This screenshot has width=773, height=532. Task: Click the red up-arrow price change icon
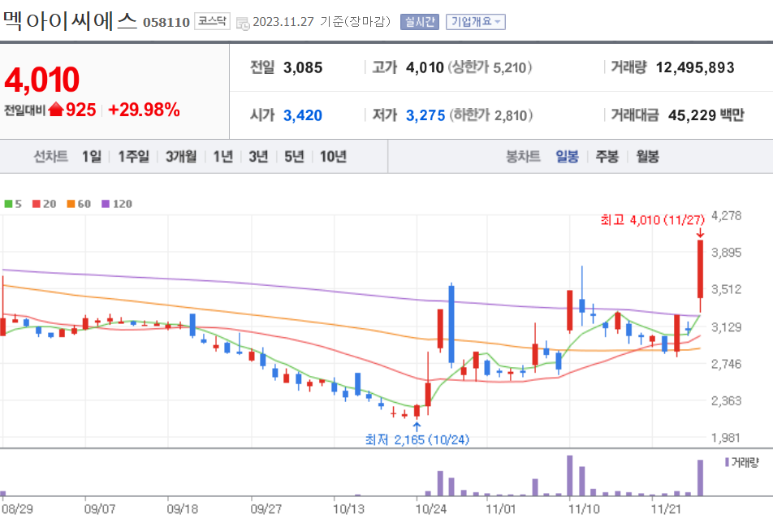[56, 109]
